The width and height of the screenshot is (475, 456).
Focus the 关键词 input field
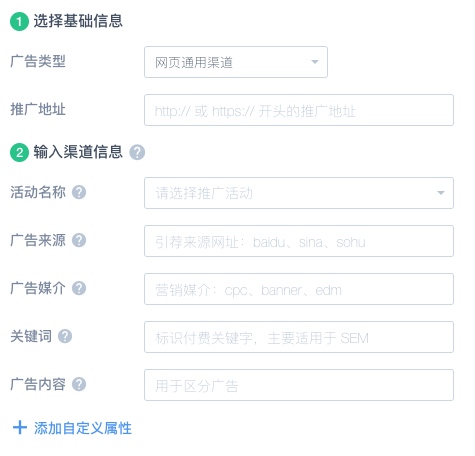[x=299, y=337]
